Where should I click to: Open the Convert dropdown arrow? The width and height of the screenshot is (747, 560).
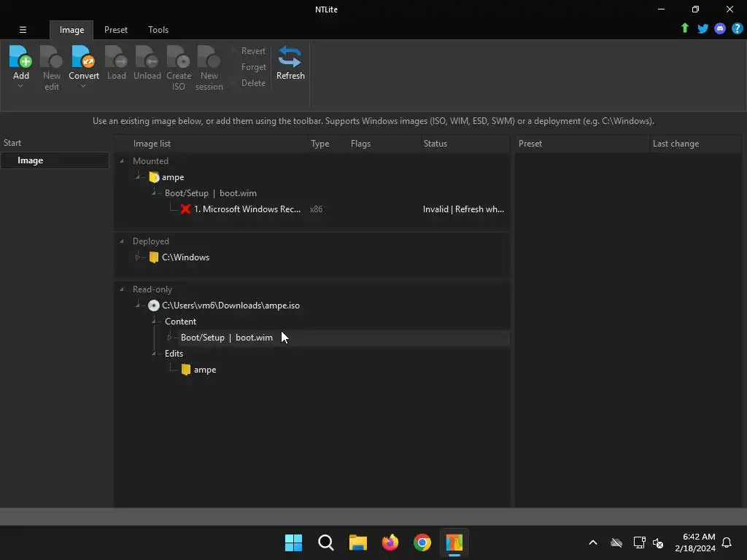pos(83,86)
